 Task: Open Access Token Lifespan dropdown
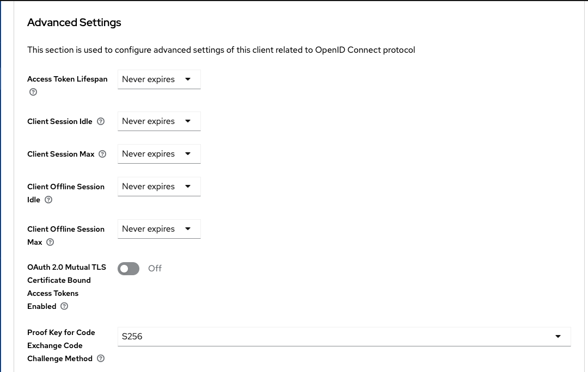159,79
